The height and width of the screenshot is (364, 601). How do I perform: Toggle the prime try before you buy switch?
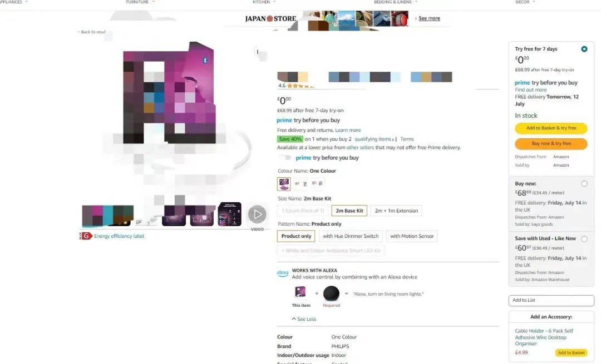[285, 158]
